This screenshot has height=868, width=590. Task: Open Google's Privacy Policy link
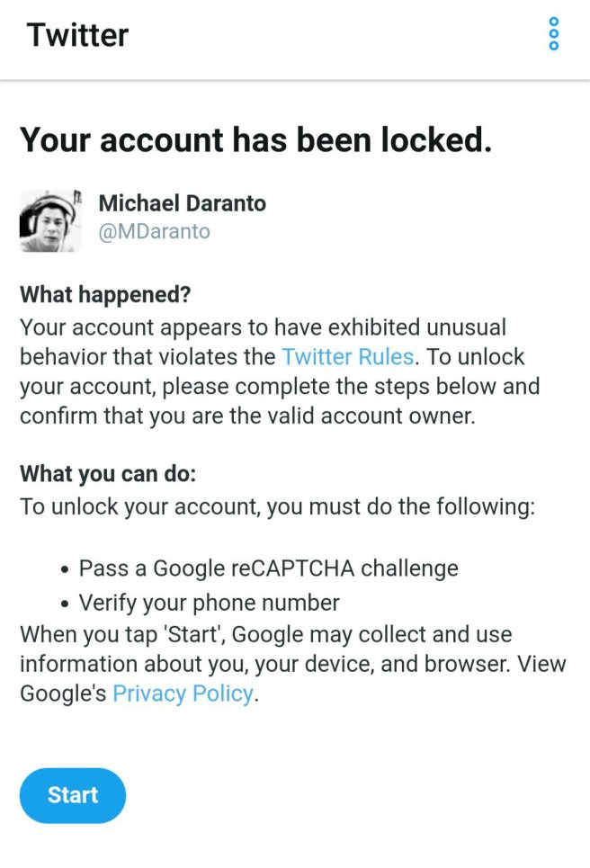pos(183,694)
